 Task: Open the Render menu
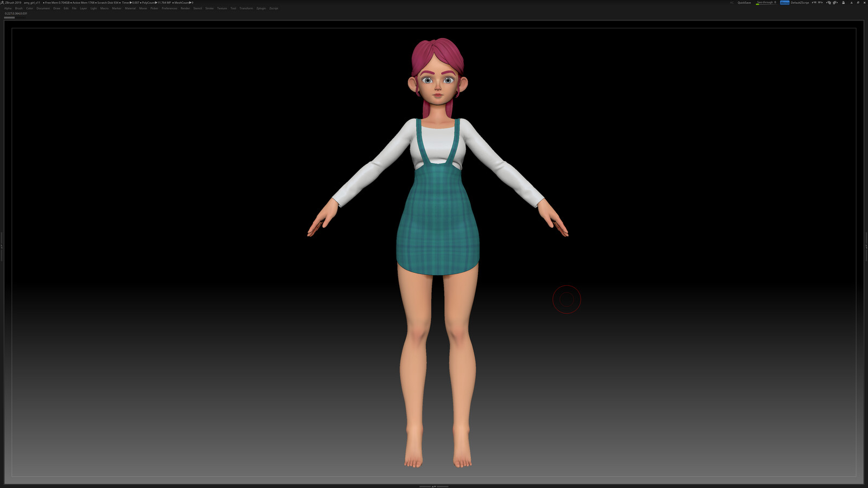point(185,8)
